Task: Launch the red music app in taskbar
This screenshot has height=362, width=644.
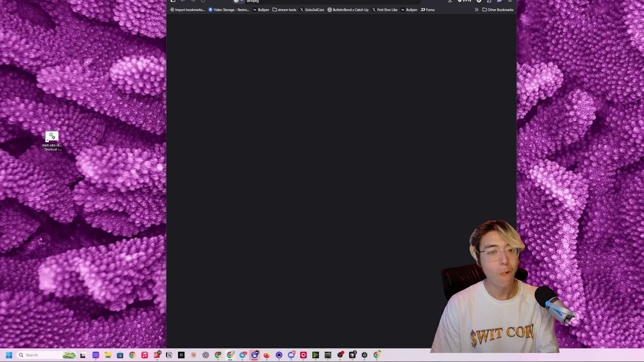Action: point(144,355)
